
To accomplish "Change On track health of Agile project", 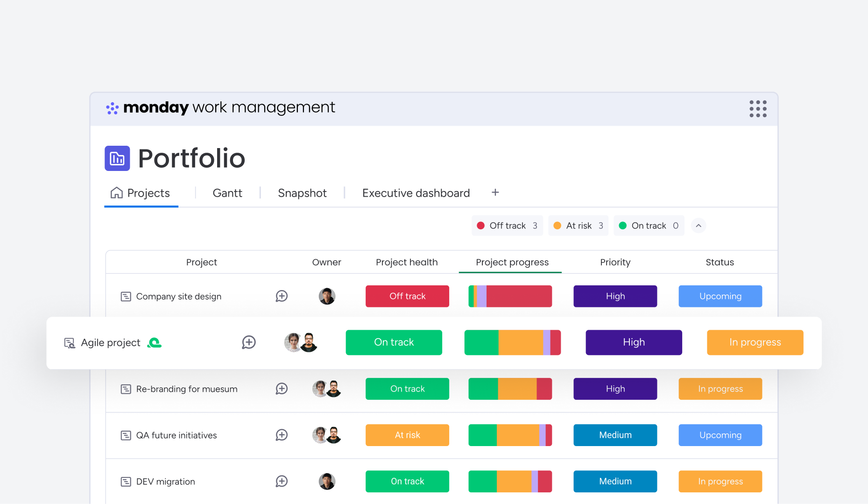I will coord(394,342).
